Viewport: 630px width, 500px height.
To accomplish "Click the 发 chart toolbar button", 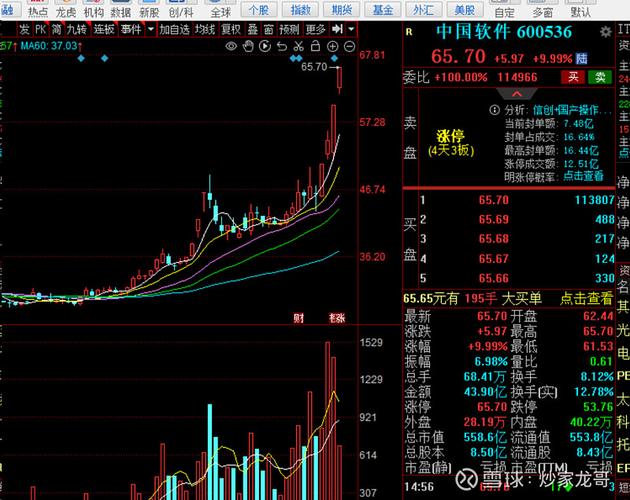I will pyautogui.click(x=24, y=29).
